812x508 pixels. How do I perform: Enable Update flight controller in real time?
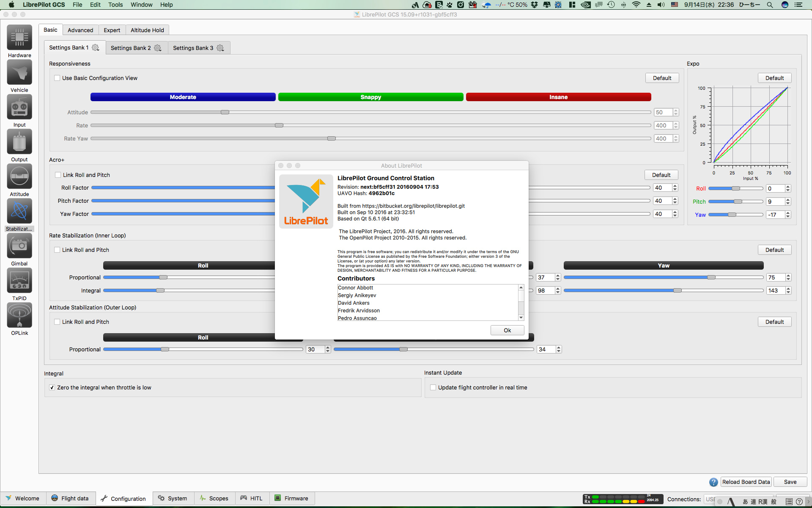(x=433, y=387)
